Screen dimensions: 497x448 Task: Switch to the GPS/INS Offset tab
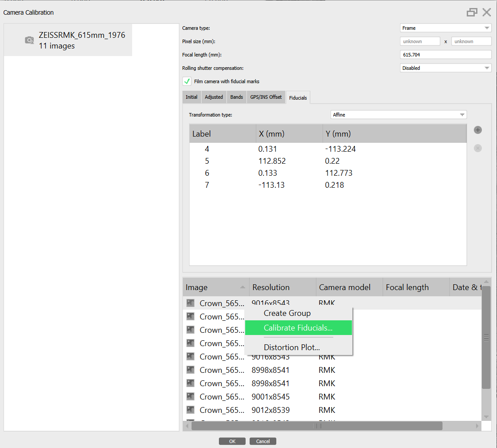click(x=266, y=97)
